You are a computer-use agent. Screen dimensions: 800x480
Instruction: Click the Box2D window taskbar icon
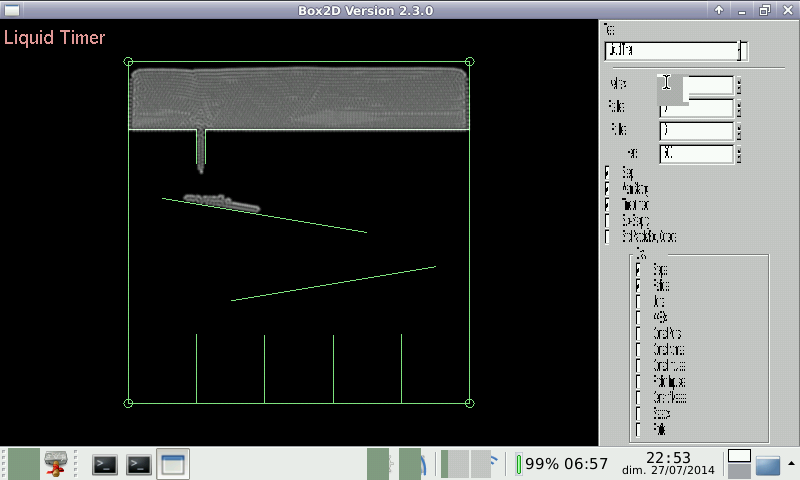point(173,464)
